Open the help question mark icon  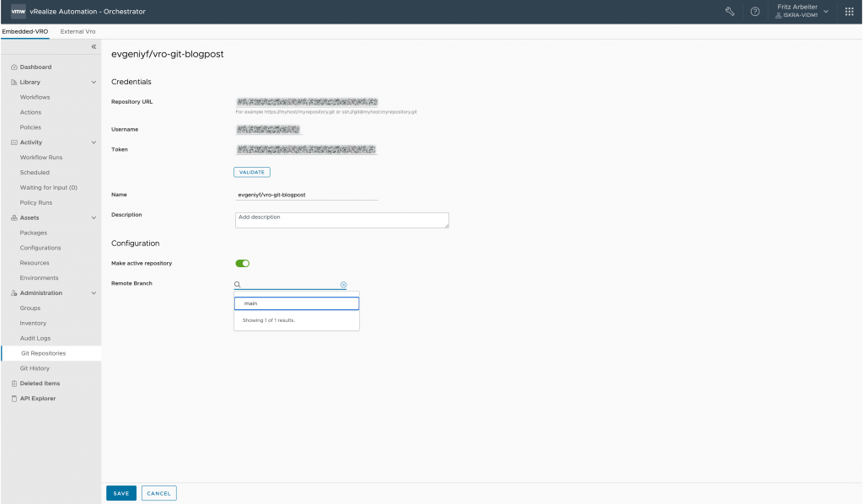coord(755,11)
